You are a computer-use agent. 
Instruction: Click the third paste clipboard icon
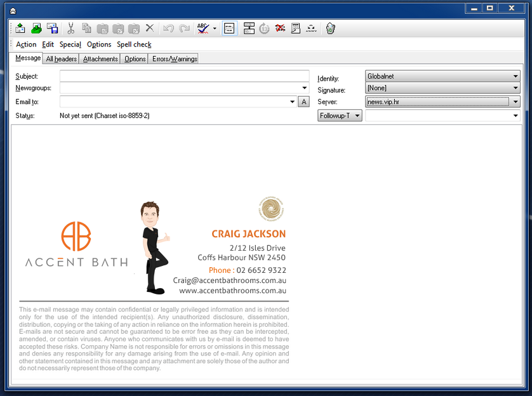coord(134,29)
